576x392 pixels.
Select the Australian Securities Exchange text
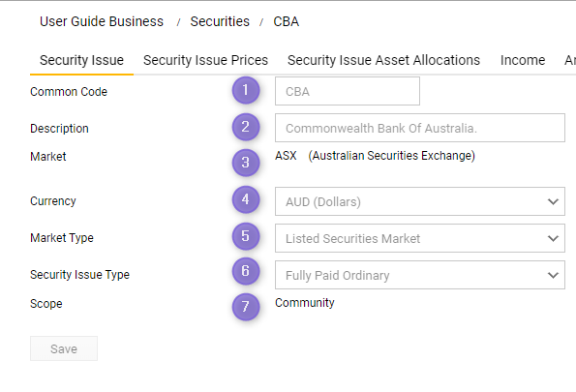click(x=392, y=156)
